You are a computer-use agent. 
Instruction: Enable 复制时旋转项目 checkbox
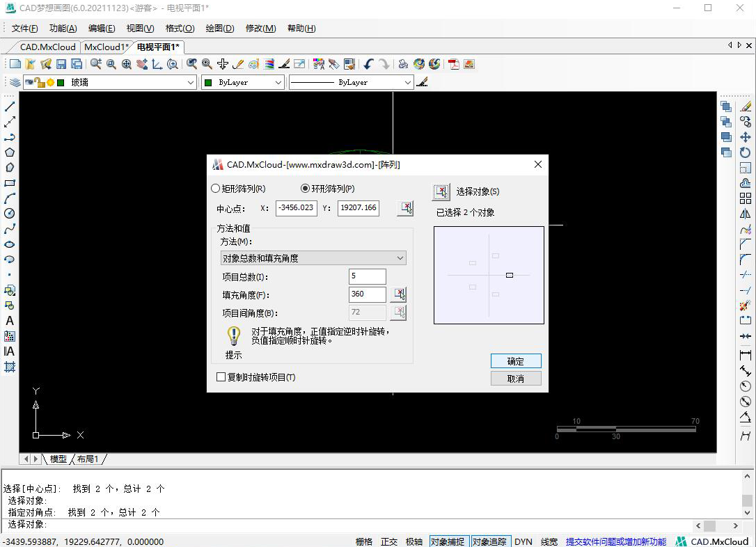221,377
